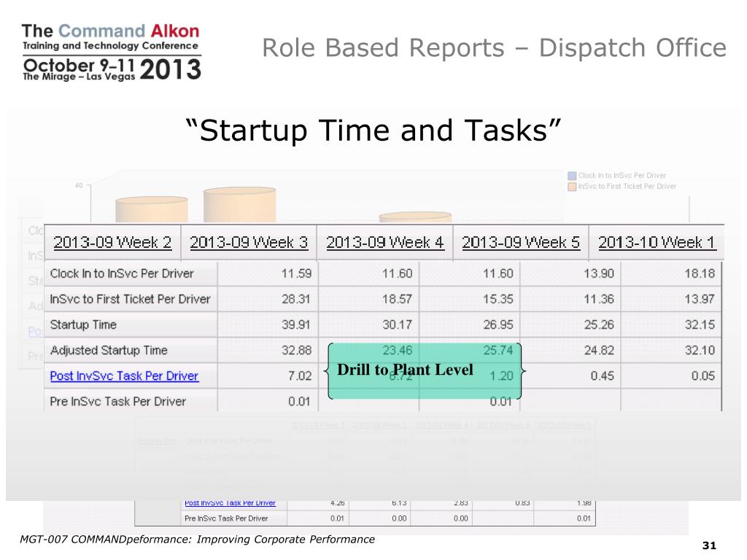This screenshot has height=560, width=747.
Task: Open the 2013-09 Week 5 column header link
Action: pyautogui.click(x=521, y=242)
